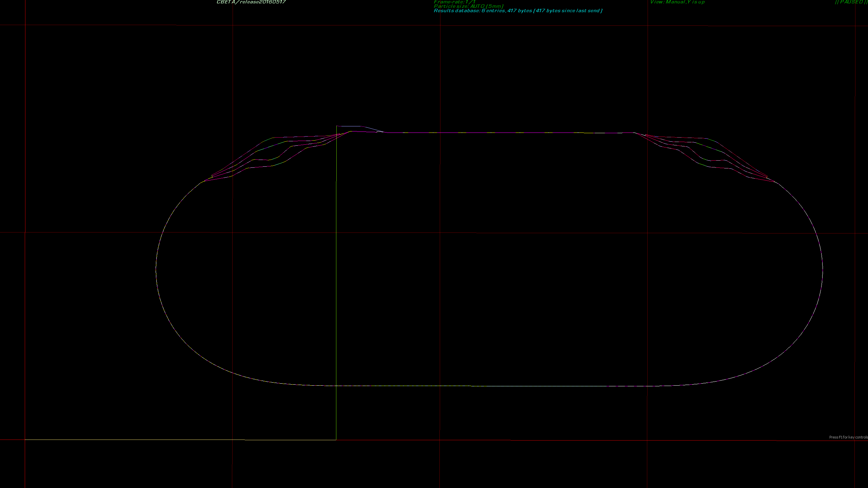Click the View: Manual, Y is up label
The image size is (868, 488).
[677, 2]
